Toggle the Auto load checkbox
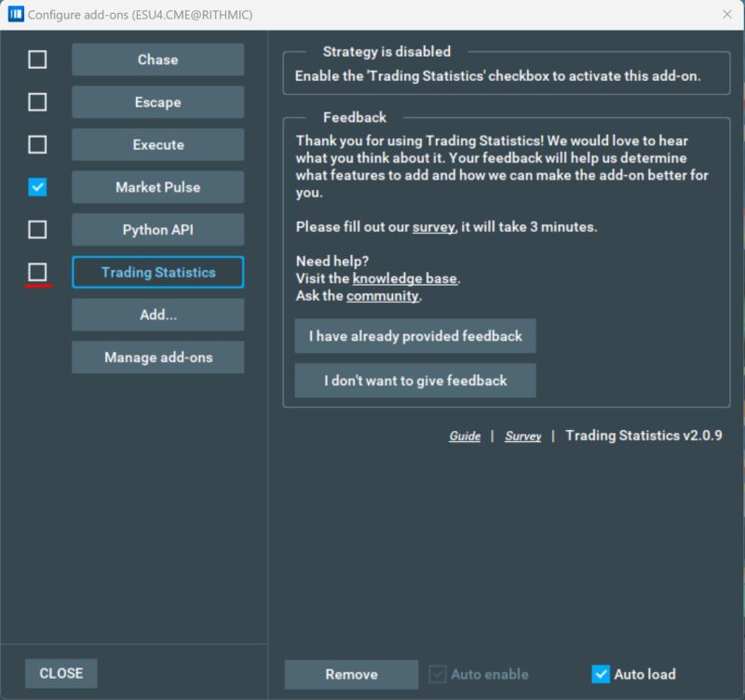The image size is (745, 700). [601, 674]
